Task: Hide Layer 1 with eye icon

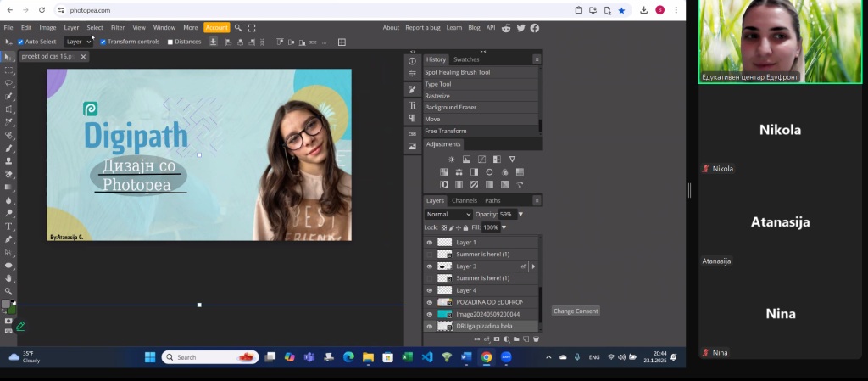Action: [x=429, y=243]
